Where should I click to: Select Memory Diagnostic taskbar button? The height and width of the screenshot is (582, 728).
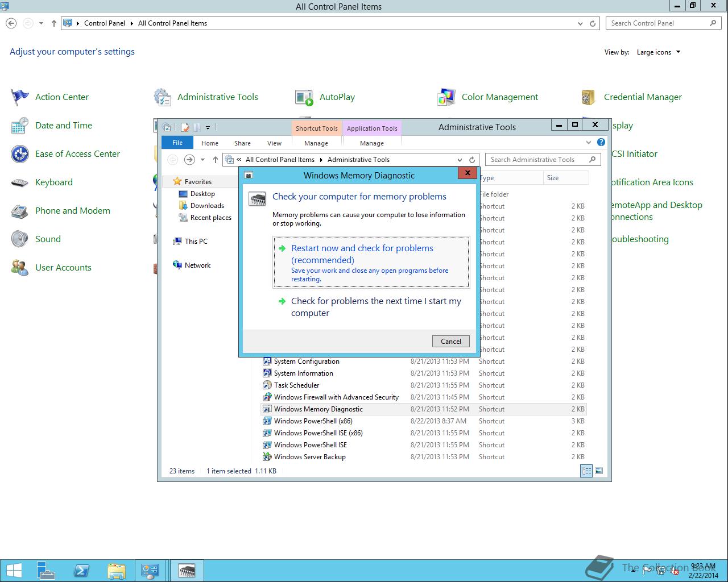pos(187,571)
